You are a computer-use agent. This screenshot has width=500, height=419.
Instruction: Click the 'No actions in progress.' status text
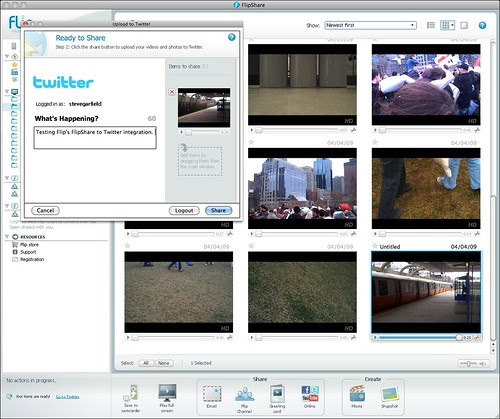pos(31,380)
